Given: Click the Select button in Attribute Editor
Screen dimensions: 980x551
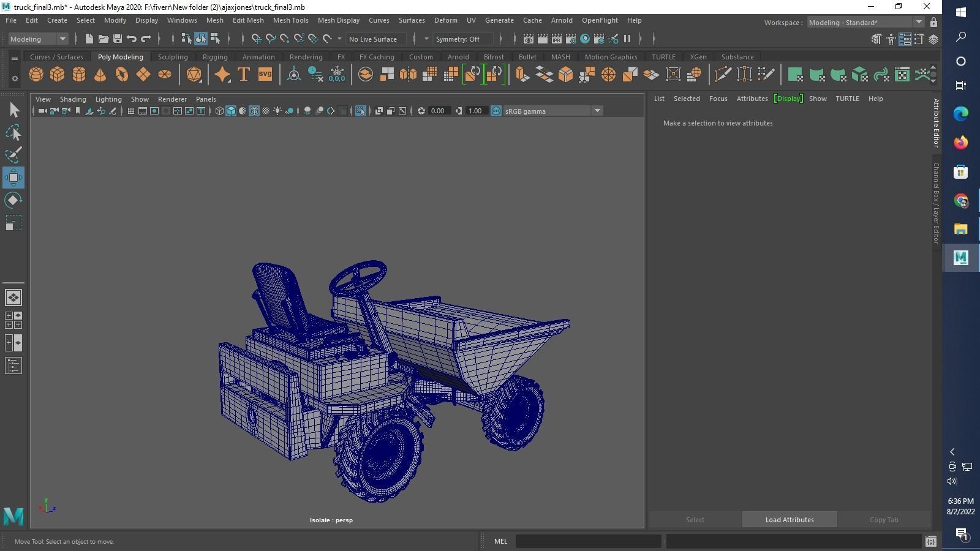Looking at the screenshot, I should pyautogui.click(x=695, y=520).
